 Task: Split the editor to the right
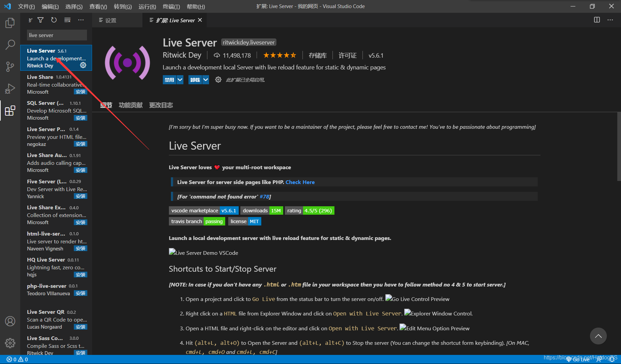pos(597,20)
